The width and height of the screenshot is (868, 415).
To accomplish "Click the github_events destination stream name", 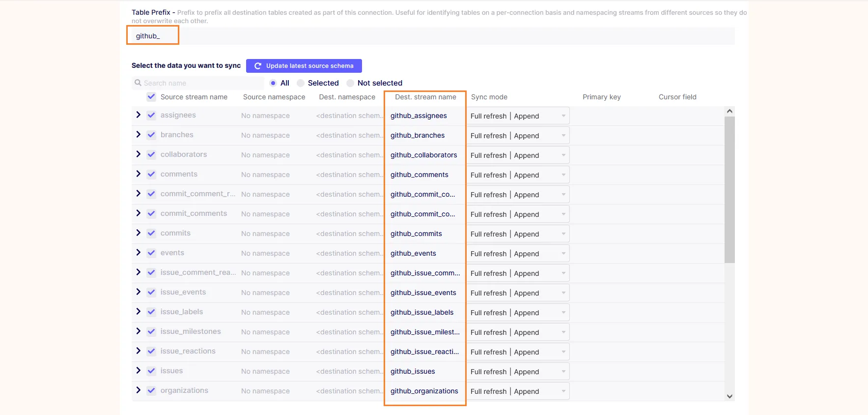I will coord(413,253).
